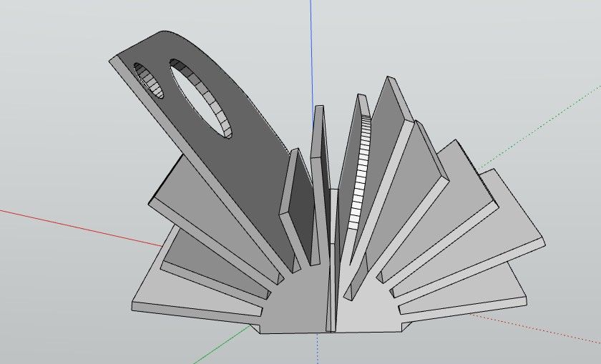The height and width of the screenshot is (364, 601).
Task: Select the white segmented curved strip on fin
Action: (x=361, y=171)
